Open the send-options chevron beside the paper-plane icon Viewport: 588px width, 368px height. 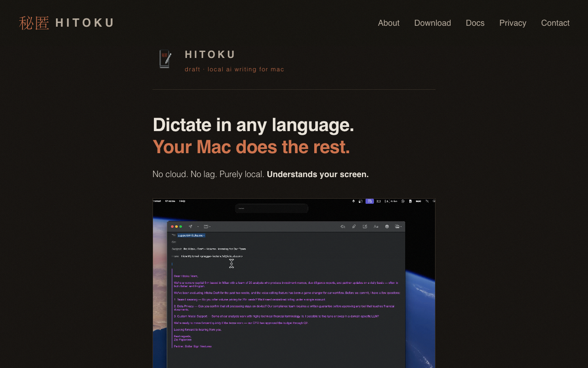[198, 227]
